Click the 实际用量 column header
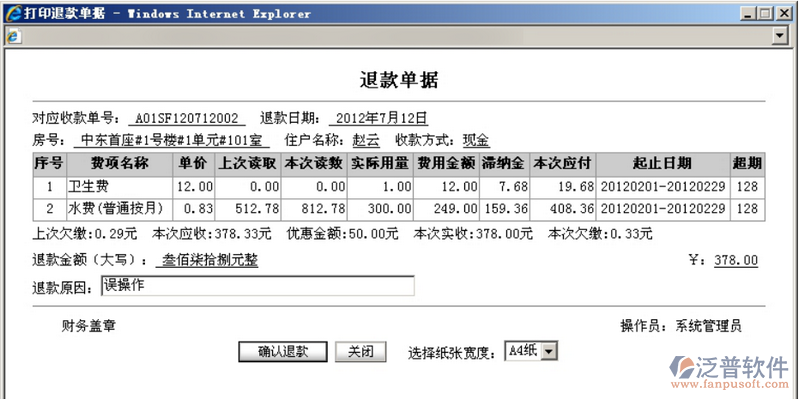Viewport: 799px width, 400px height. pos(380,164)
